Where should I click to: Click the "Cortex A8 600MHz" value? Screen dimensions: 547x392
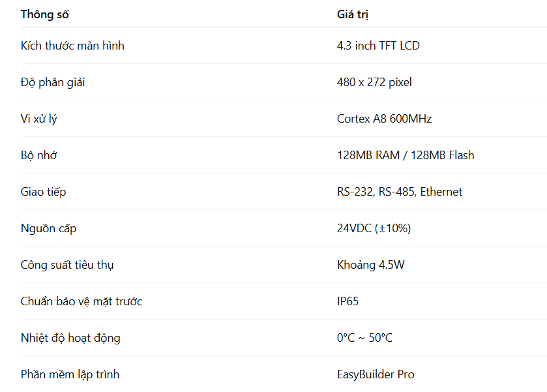pyautogui.click(x=384, y=119)
